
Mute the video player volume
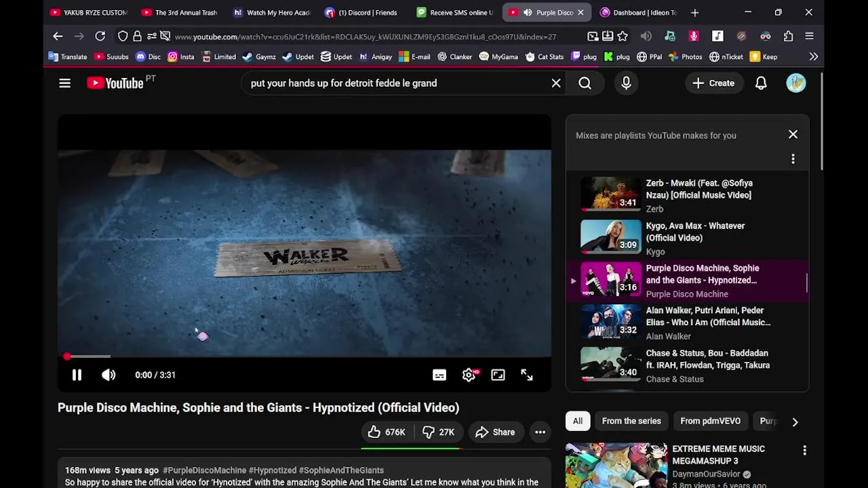(108, 375)
